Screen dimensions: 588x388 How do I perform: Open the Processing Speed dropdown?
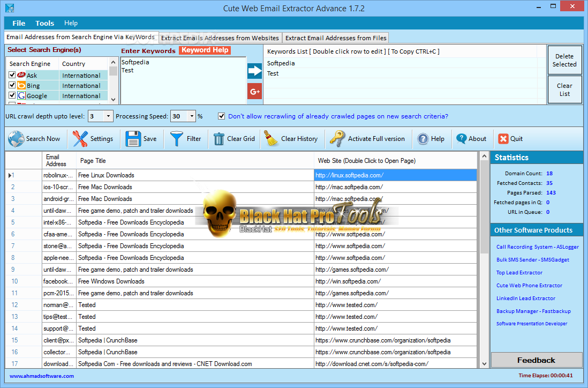[192, 116]
